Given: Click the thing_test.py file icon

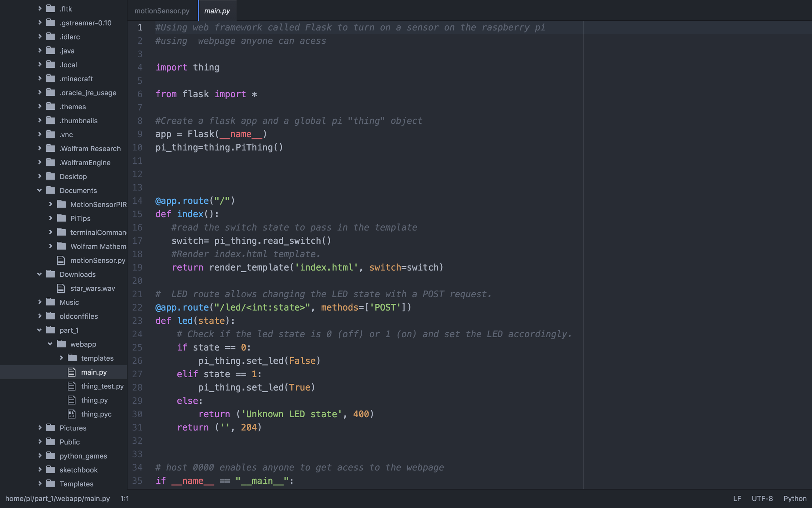Looking at the screenshot, I should click(x=71, y=386).
